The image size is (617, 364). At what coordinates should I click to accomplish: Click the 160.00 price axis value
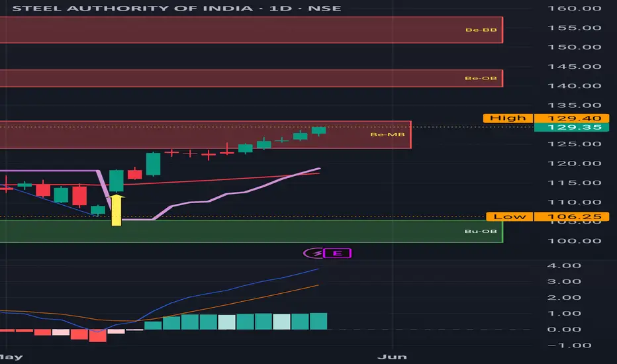(574, 8)
